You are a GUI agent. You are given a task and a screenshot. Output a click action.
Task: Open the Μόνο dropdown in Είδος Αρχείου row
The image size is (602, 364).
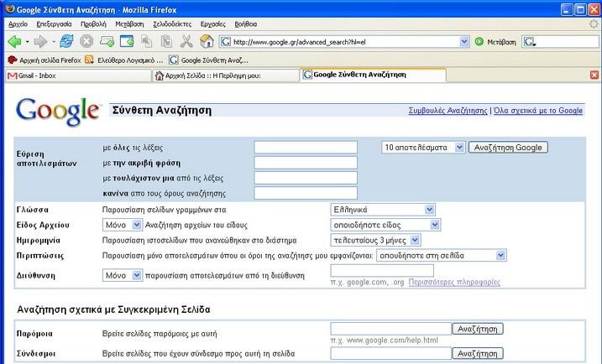point(123,225)
